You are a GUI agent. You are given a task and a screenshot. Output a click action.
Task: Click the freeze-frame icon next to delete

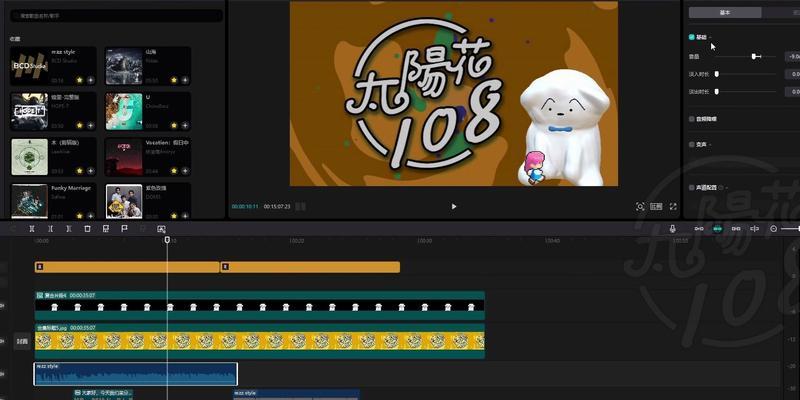[106, 229]
